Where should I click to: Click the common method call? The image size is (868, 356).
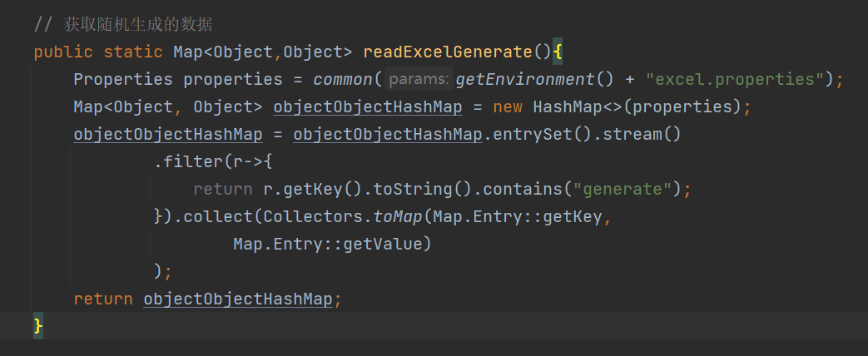343,79
